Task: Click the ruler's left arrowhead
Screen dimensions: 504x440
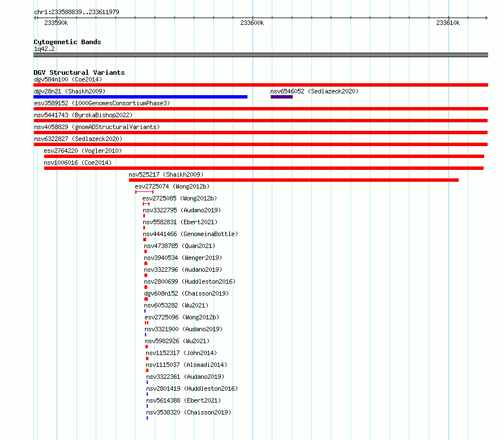Action: (x=36, y=18)
